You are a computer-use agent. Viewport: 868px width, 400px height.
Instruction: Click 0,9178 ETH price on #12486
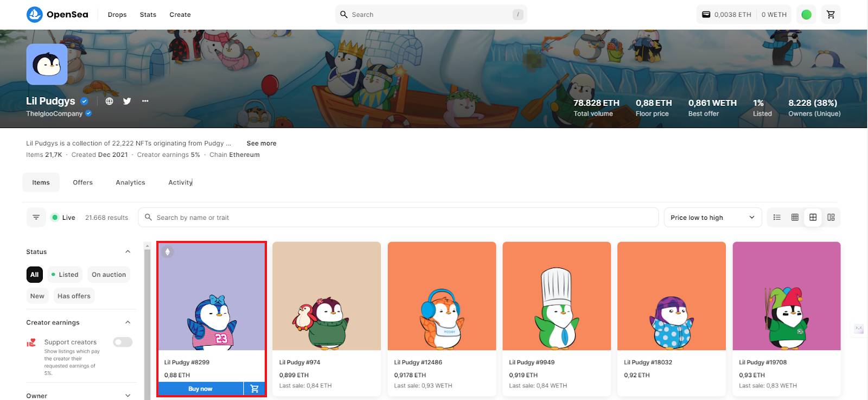(x=410, y=375)
